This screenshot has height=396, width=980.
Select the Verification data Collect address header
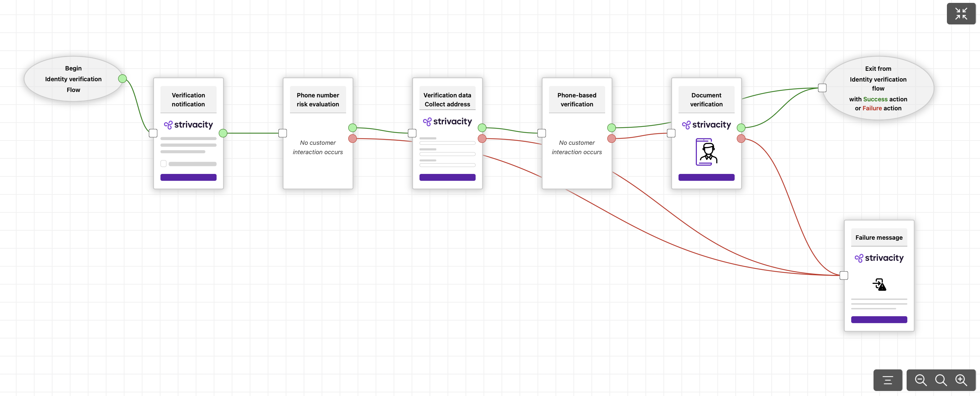point(448,100)
